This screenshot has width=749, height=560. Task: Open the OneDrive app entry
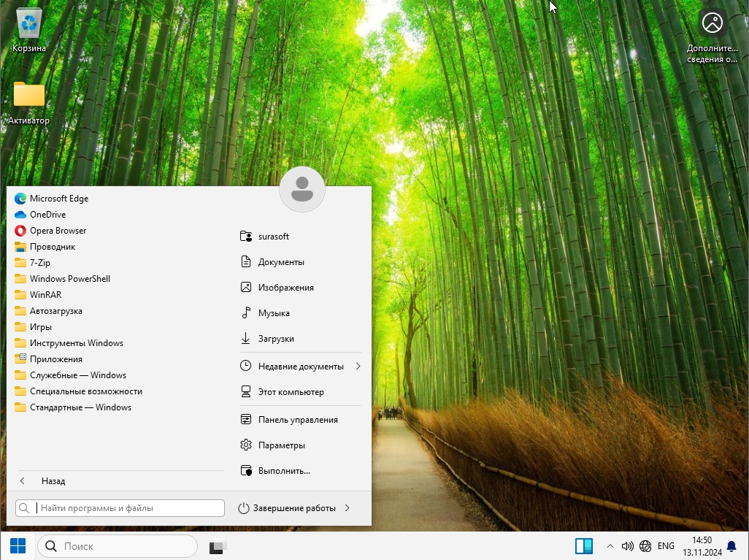click(x=47, y=215)
